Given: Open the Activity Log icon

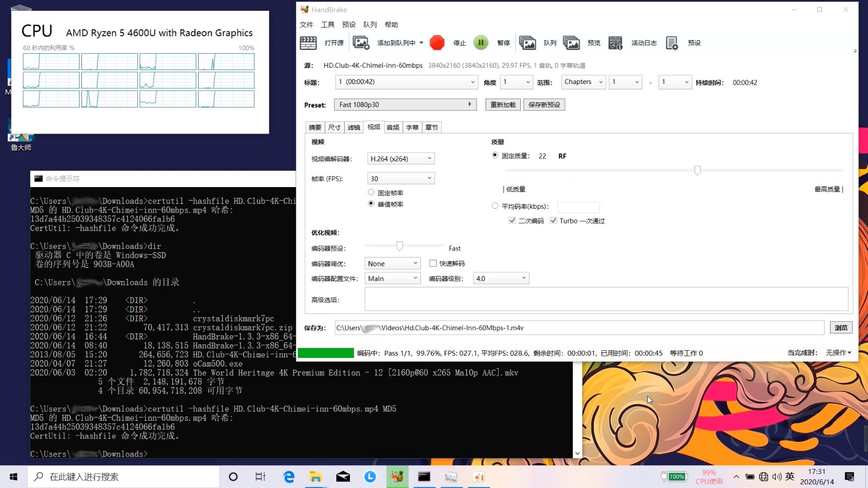Looking at the screenshot, I should [615, 43].
